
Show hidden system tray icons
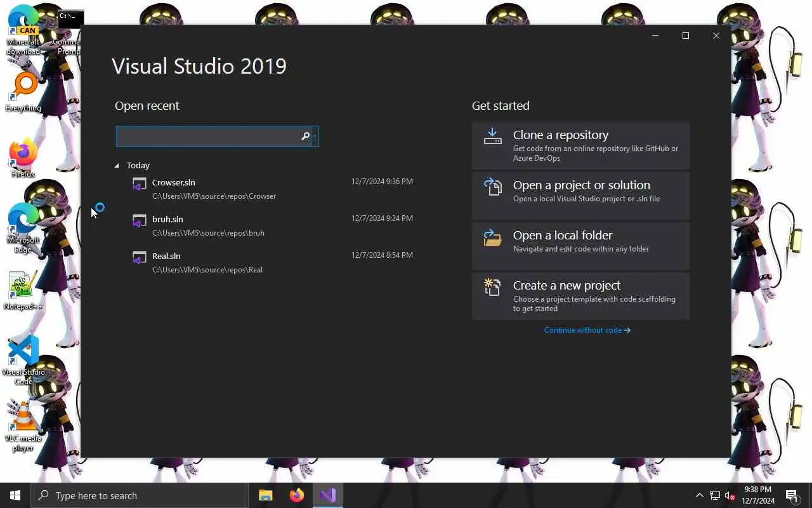coord(699,495)
